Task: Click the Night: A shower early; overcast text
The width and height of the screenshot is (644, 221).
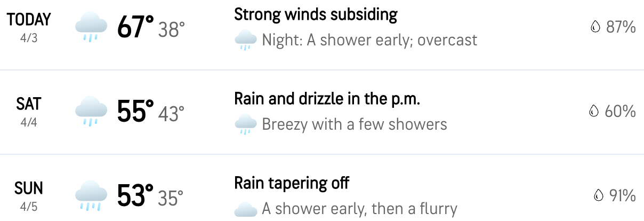Action: pyautogui.click(x=369, y=41)
